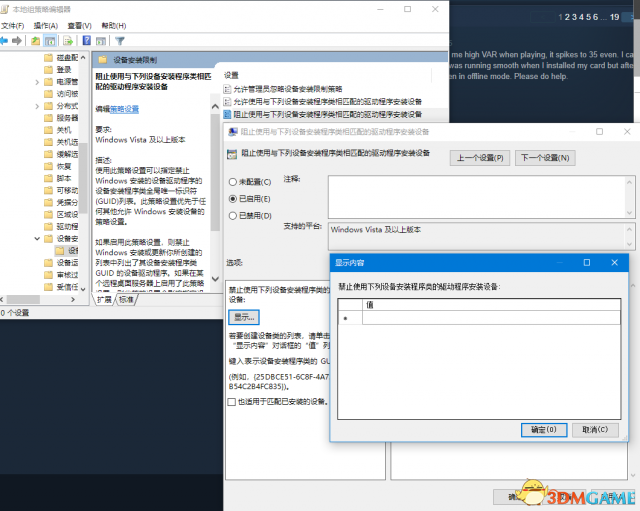Viewport: 640px width, 511px height.
Task: Select the 区域设 tree item
Action: (x=67, y=214)
